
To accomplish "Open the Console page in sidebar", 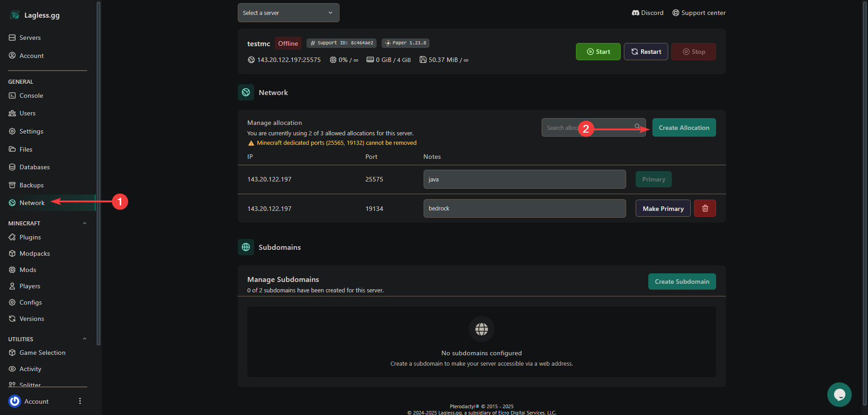I will point(31,95).
